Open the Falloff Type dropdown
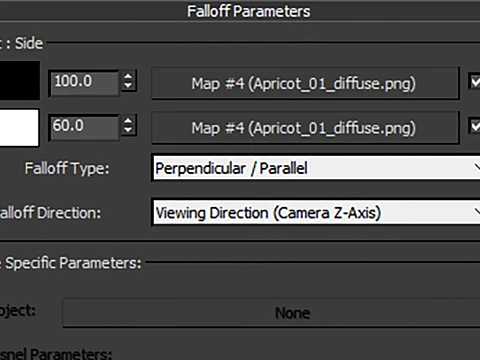The width and height of the screenshot is (480, 360). (316, 168)
